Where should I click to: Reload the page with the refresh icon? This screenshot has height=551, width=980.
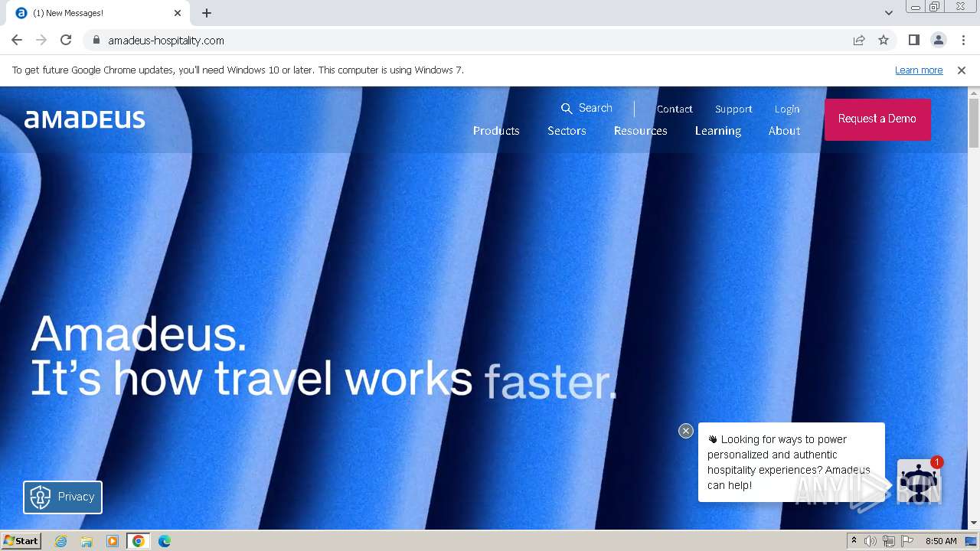click(x=66, y=40)
